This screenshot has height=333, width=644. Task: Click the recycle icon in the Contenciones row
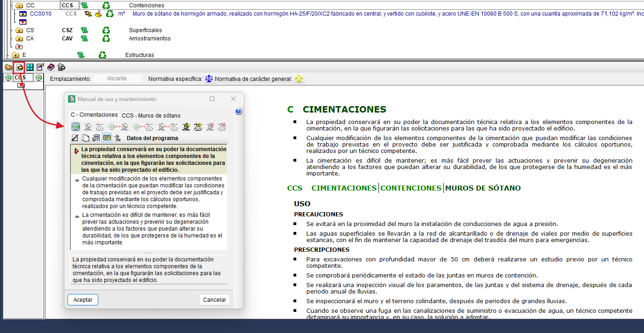click(106, 6)
